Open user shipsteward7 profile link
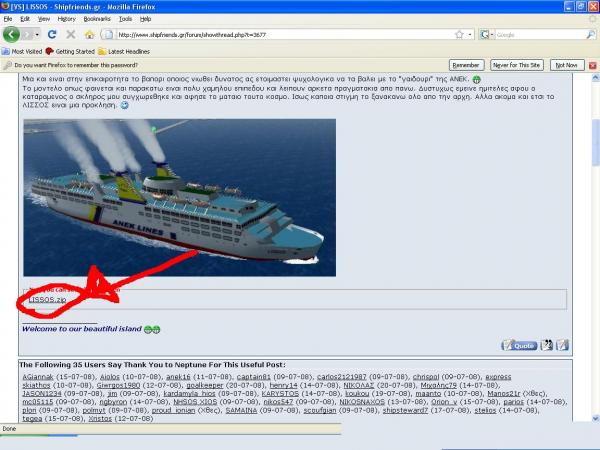The width and height of the screenshot is (600, 450). [405, 410]
